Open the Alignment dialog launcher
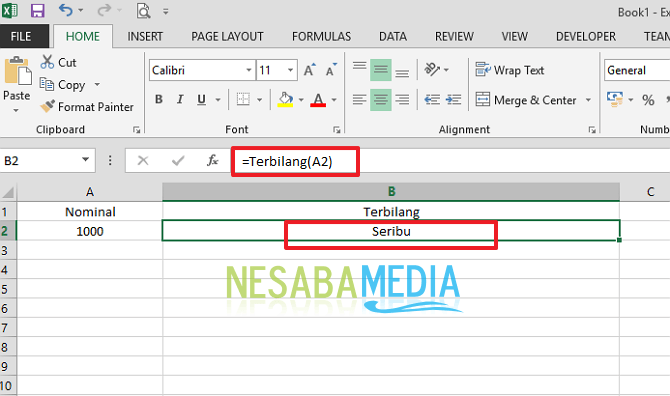The image size is (670, 396). (592, 130)
